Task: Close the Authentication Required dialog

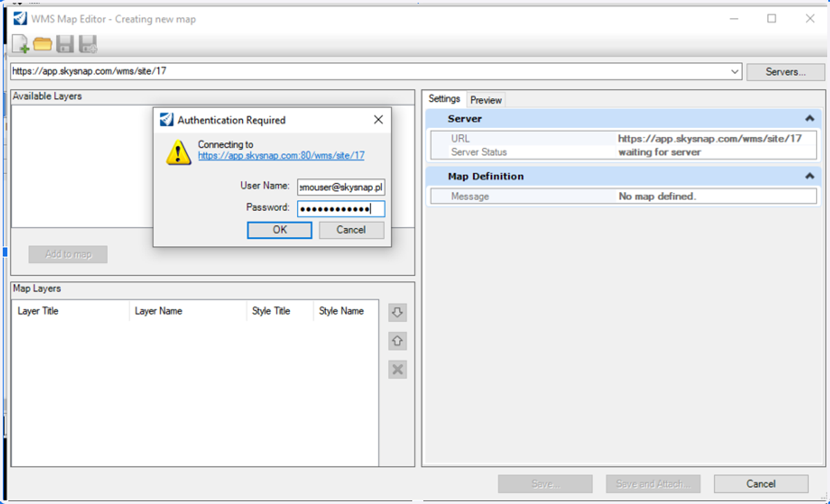Action: point(378,120)
